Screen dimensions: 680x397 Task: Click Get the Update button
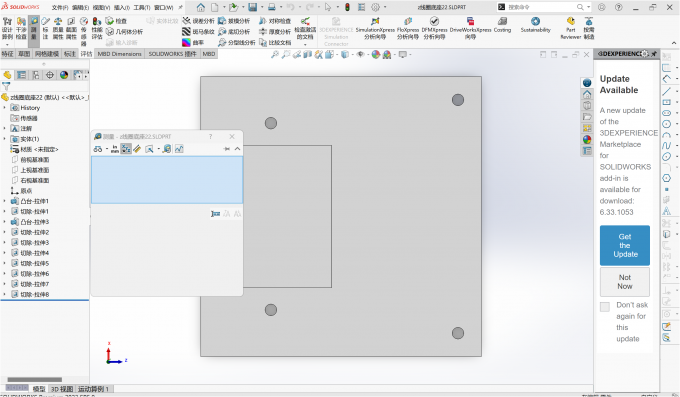tap(624, 245)
